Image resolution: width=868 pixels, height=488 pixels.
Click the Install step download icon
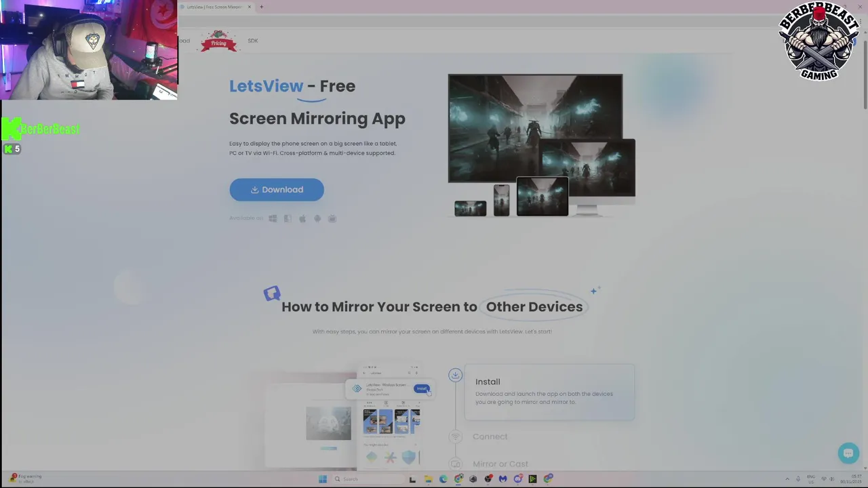[x=455, y=375]
